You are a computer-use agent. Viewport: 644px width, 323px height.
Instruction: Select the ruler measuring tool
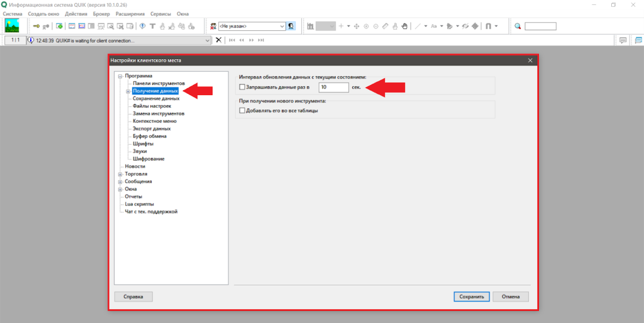[x=386, y=26]
